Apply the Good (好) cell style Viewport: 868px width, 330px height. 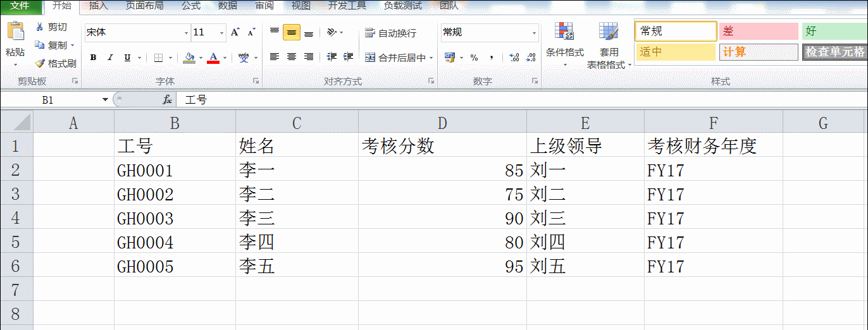[x=834, y=31]
